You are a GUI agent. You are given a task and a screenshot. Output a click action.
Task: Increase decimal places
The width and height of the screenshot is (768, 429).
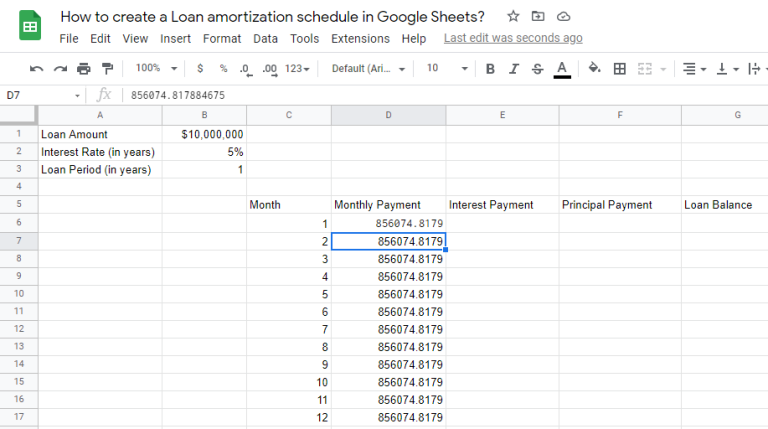269,69
